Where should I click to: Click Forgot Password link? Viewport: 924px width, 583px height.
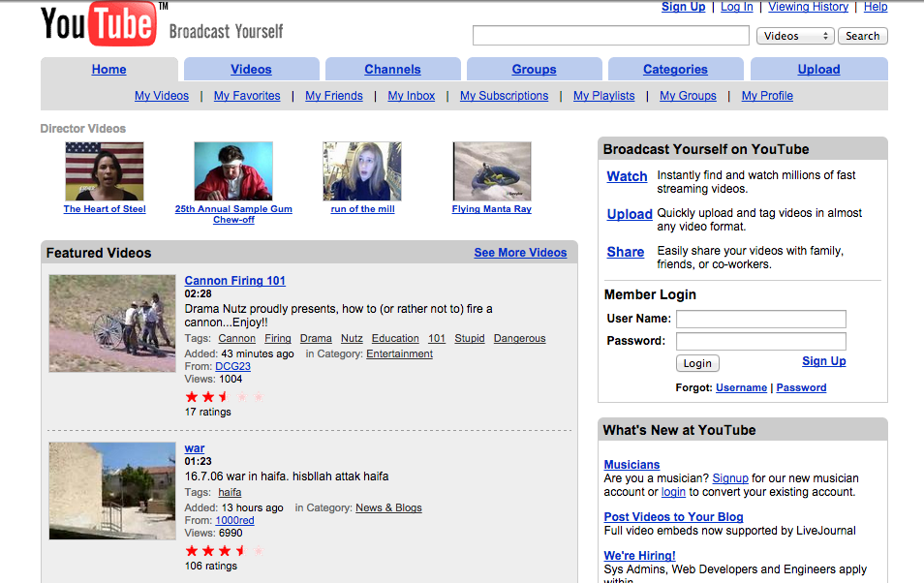click(801, 387)
